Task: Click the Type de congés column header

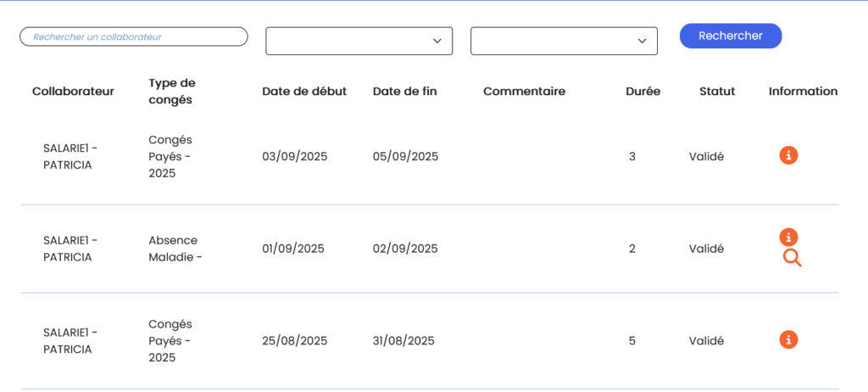Action: [172, 92]
